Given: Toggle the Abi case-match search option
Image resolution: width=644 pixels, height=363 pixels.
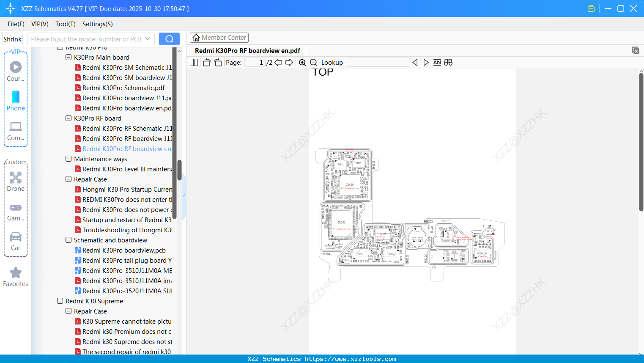Looking at the screenshot, I should tap(437, 62).
